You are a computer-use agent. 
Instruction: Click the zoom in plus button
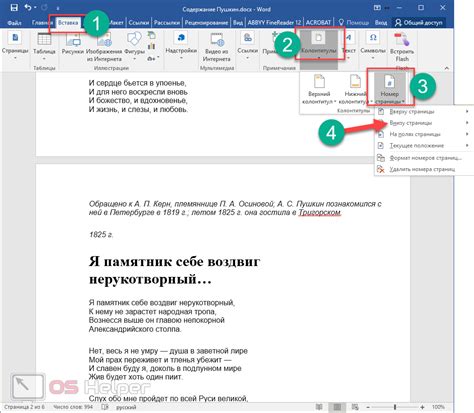[422, 407]
